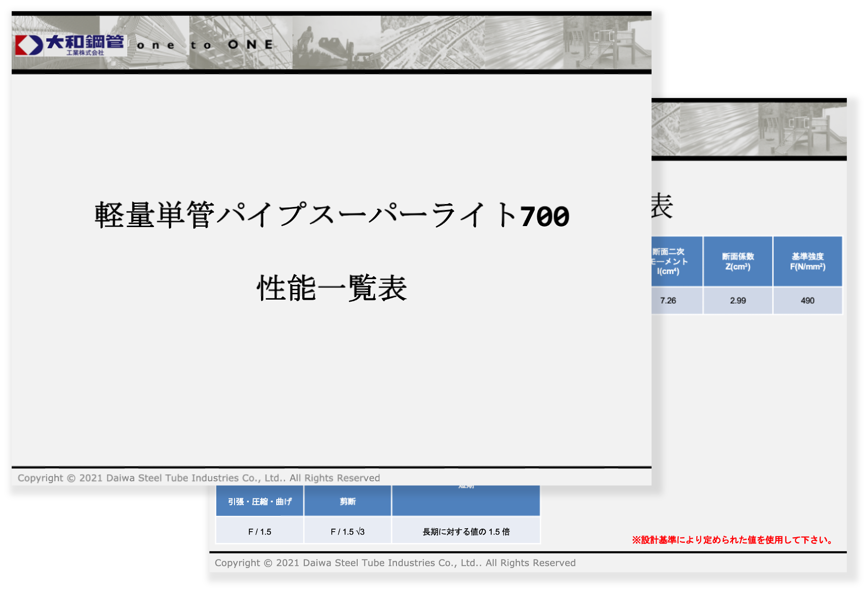Screen dimensions: 868x591
Task: Click the back slide header banner photo
Action: click(749, 129)
